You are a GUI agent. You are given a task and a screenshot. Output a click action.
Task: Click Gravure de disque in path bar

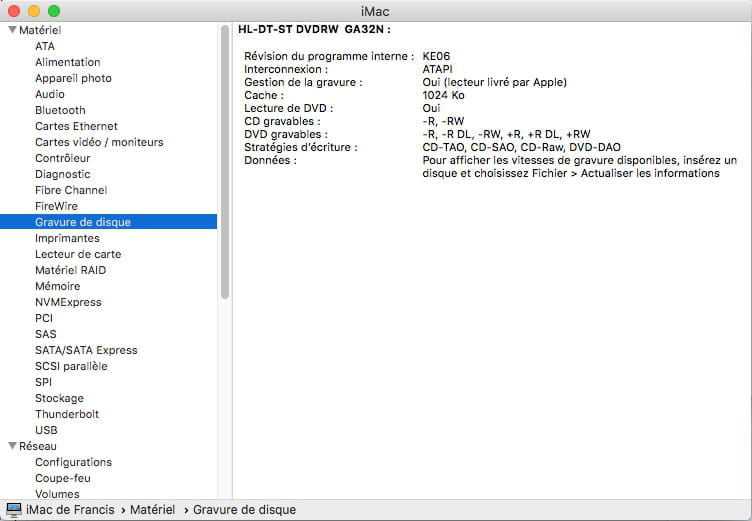click(x=245, y=509)
